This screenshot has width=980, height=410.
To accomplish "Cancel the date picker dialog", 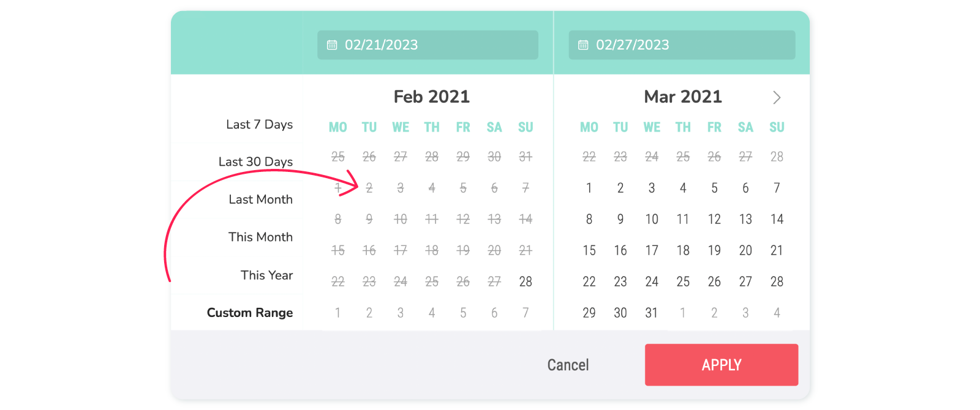I will coord(568,365).
